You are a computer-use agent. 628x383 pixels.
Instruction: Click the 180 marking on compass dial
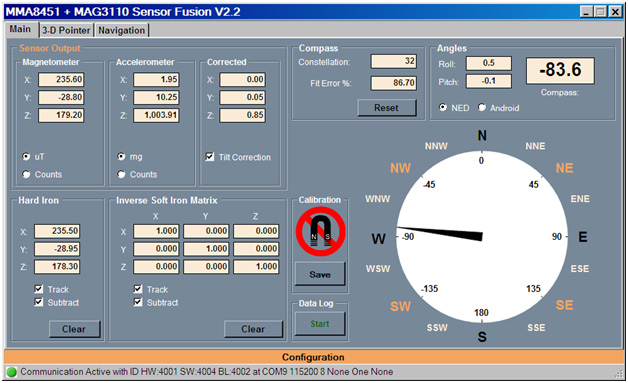[481, 312]
